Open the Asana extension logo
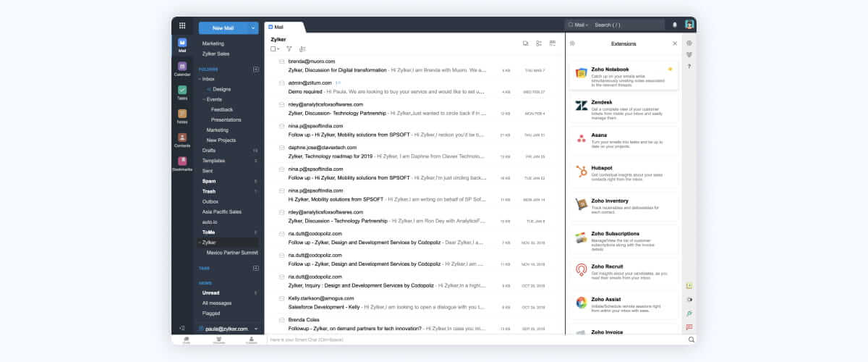This screenshot has height=362, width=868. 581,139
